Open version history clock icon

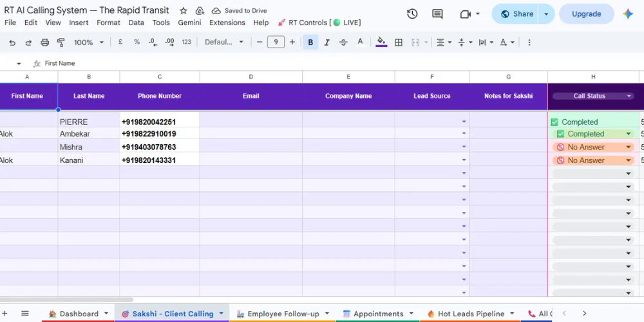(412, 14)
